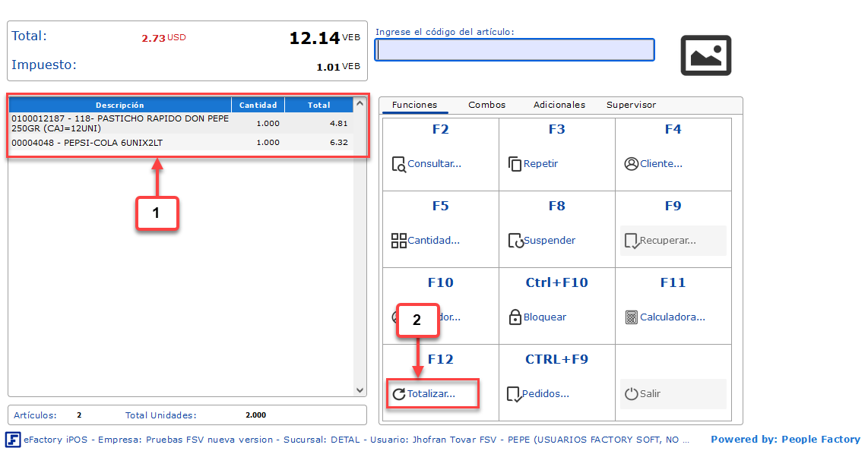Click the article code input field
The height and width of the screenshot is (451, 868).
[515, 50]
